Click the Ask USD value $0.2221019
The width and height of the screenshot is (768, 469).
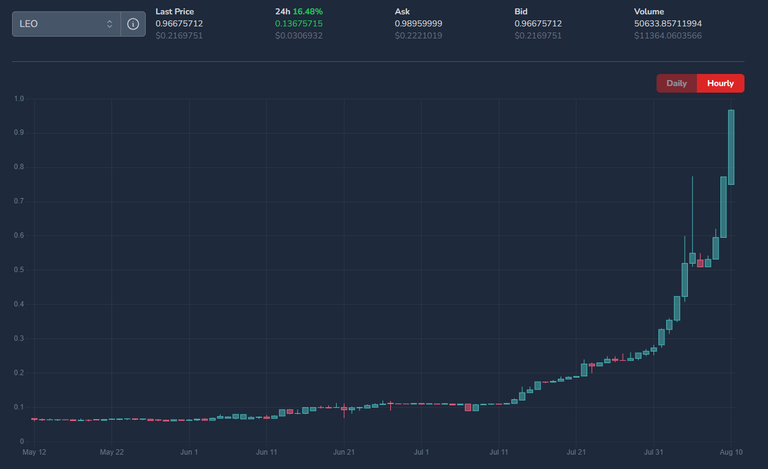click(x=418, y=36)
